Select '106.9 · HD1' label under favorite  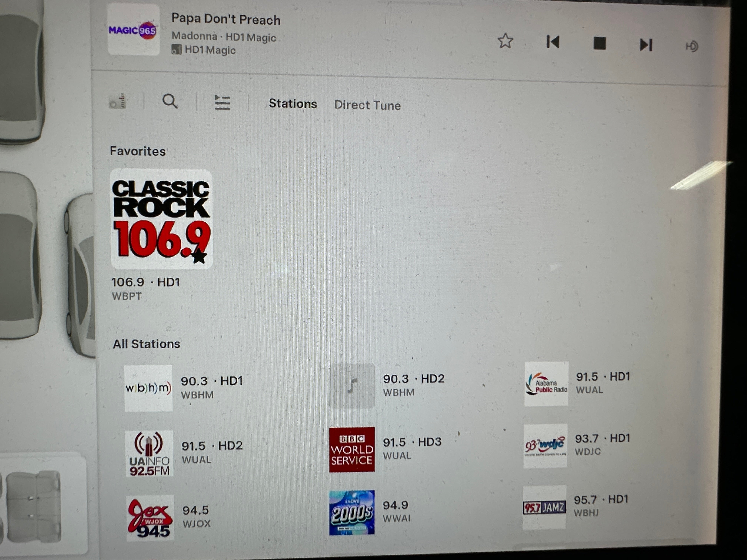[x=146, y=282]
